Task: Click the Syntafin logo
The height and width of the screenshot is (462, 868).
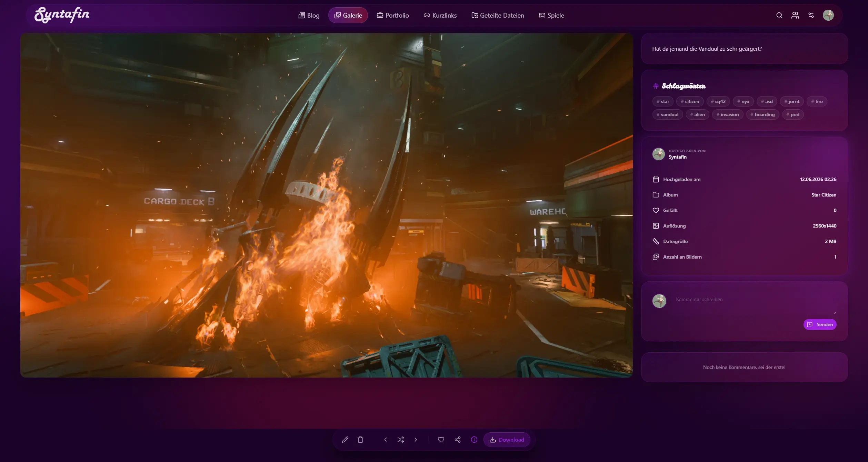Action: click(x=62, y=15)
